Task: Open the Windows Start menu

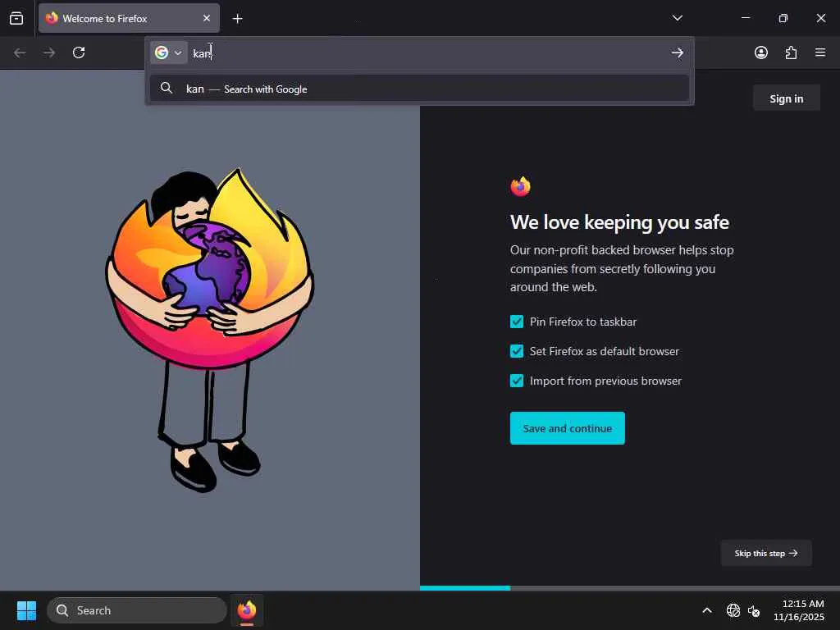Action: point(26,610)
